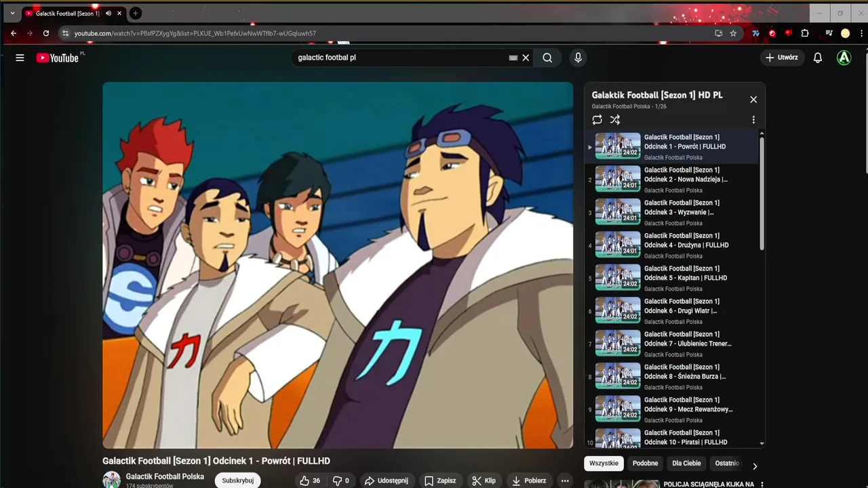Open the tab search dropdown arrow
The width and height of the screenshot is (868, 488).
click(12, 13)
